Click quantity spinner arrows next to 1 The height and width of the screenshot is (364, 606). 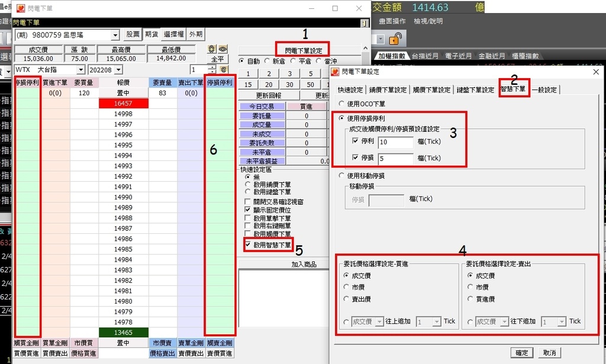[212, 70]
